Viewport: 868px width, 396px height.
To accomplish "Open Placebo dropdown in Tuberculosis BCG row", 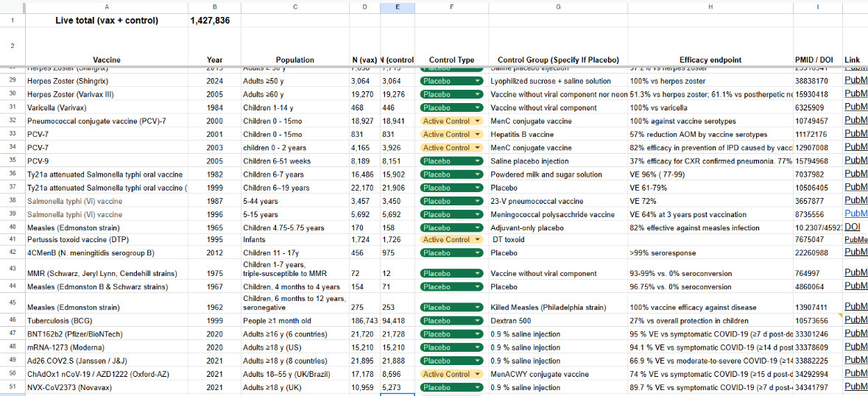I will [x=451, y=320].
